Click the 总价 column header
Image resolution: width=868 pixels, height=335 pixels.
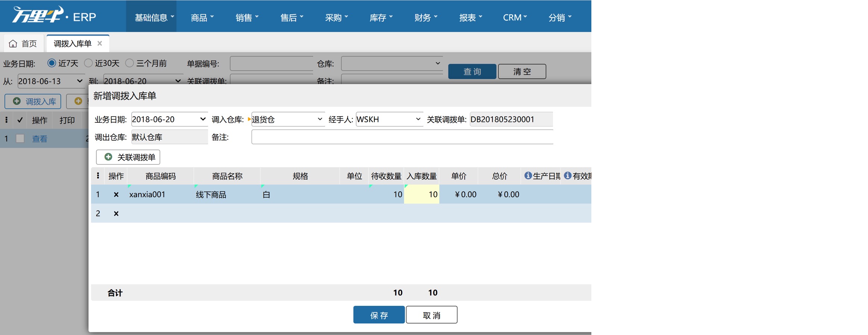(499, 176)
